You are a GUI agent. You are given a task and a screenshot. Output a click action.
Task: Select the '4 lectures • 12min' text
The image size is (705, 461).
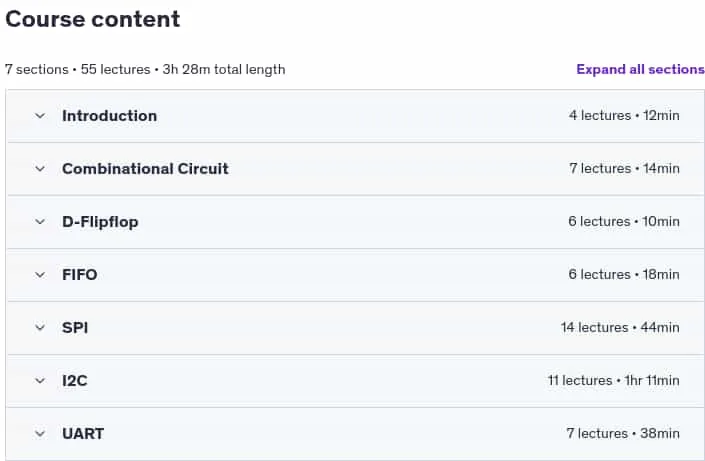pyautogui.click(x=624, y=116)
